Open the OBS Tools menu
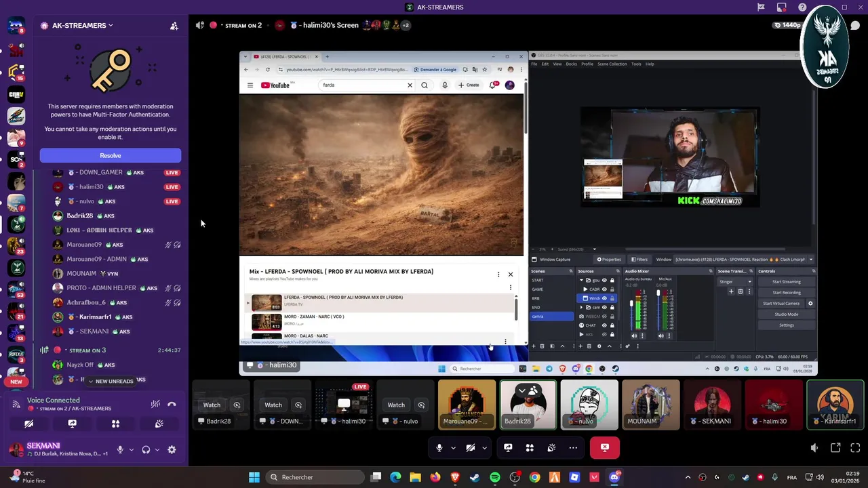This screenshot has width=868, height=488. [636, 64]
